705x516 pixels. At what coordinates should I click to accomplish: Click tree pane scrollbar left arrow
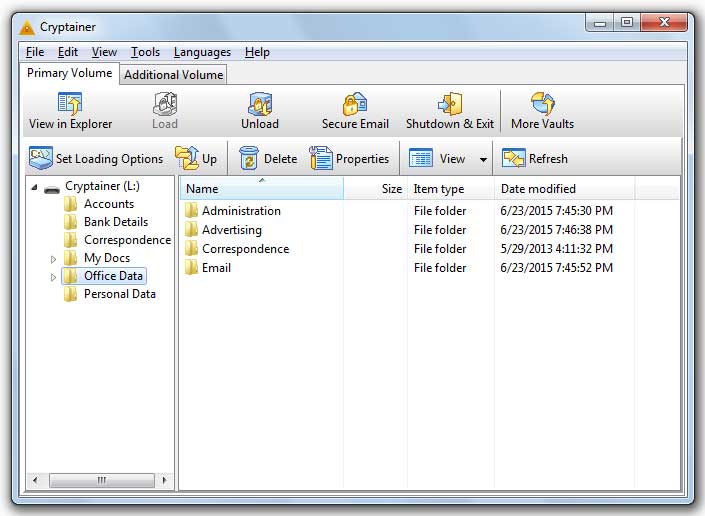35,480
